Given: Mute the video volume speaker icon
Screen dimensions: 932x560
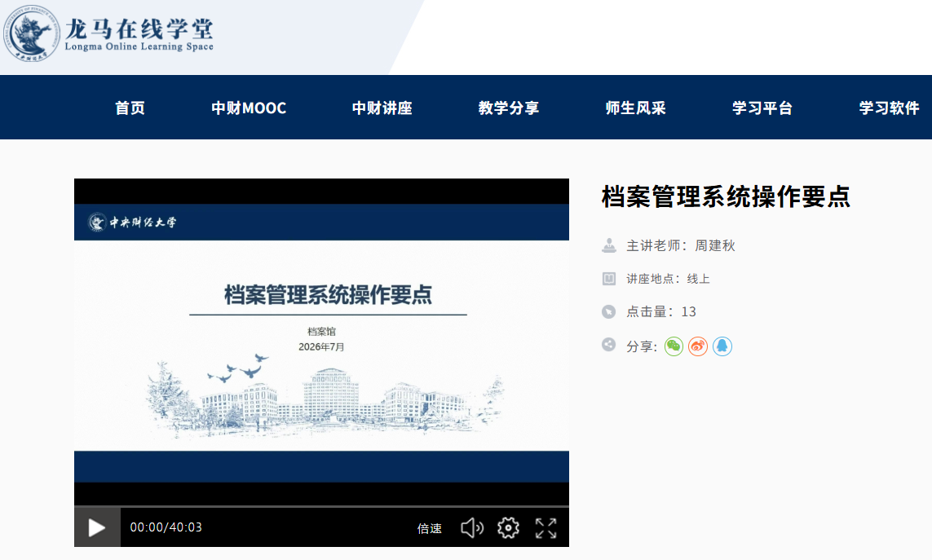Looking at the screenshot, I should click(472, 527).
